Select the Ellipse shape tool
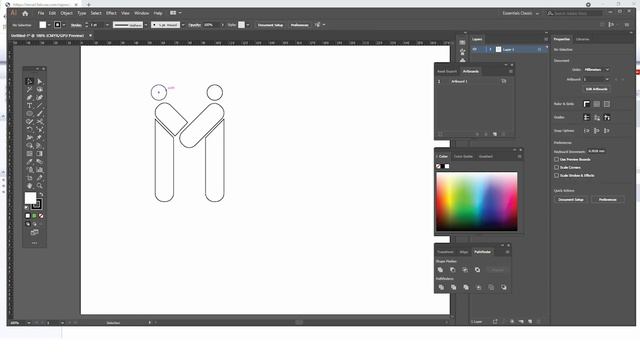Screen dimensions: 640x360 [x=29, y=113]
